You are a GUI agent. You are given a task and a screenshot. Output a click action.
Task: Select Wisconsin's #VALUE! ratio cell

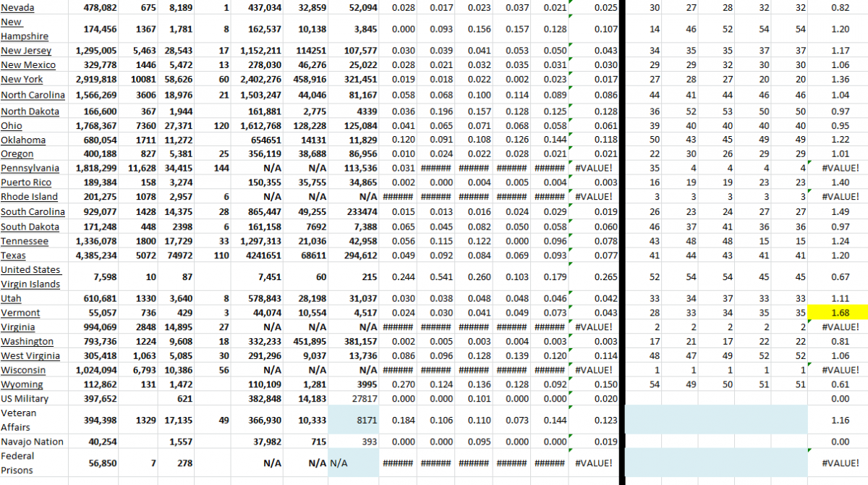[x=839, y=370]
